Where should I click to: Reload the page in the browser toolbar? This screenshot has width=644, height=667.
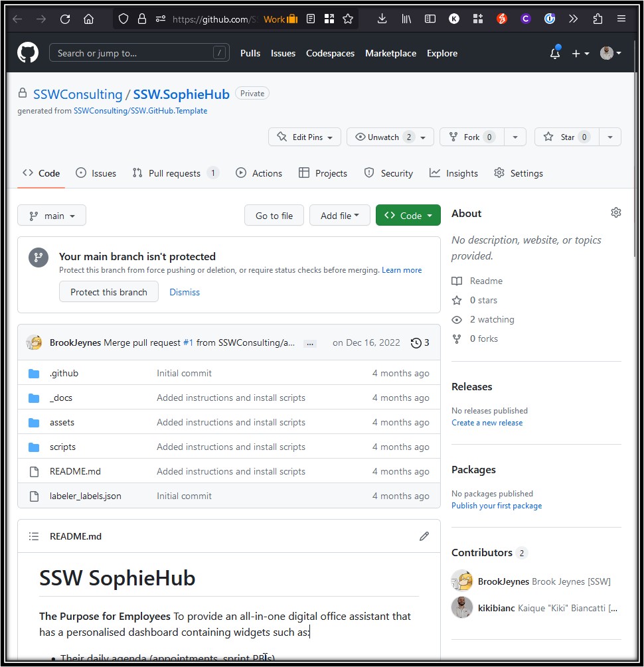pyautogui.click(x=65, y=19)
